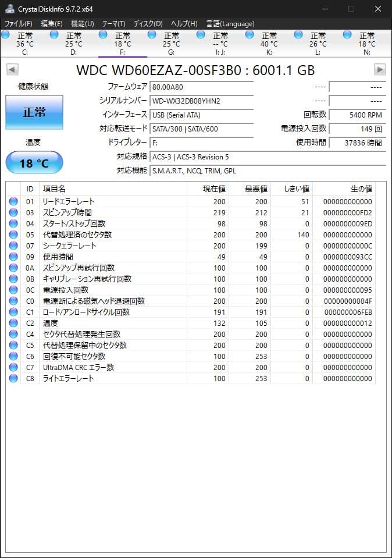Click status icon for 代替処理保留中のセクタ数 row

[13, 345]
